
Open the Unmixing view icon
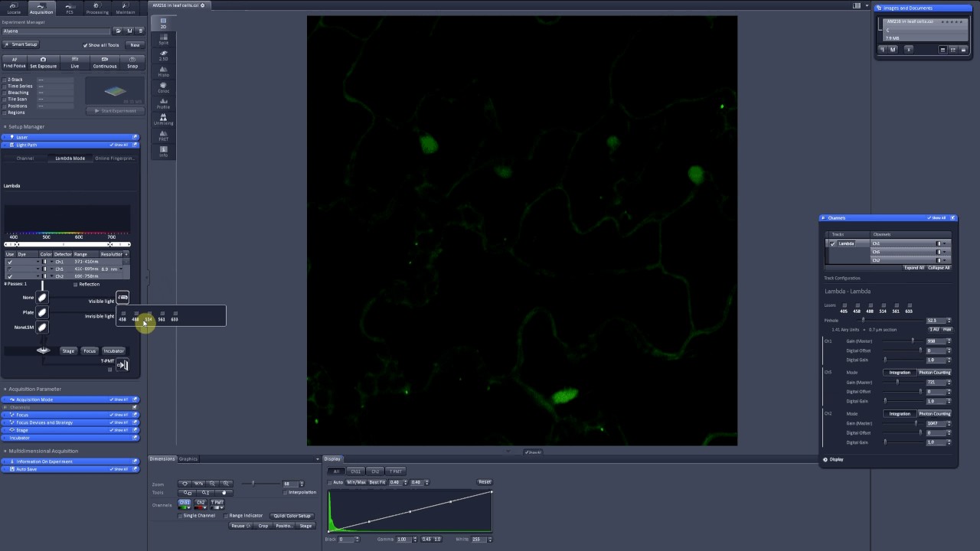(163, 119)
